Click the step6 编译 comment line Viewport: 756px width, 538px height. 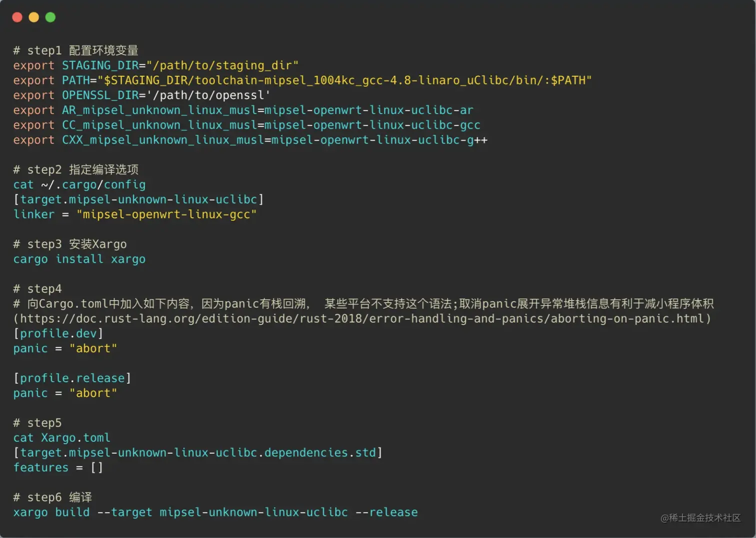click(52, 498)
